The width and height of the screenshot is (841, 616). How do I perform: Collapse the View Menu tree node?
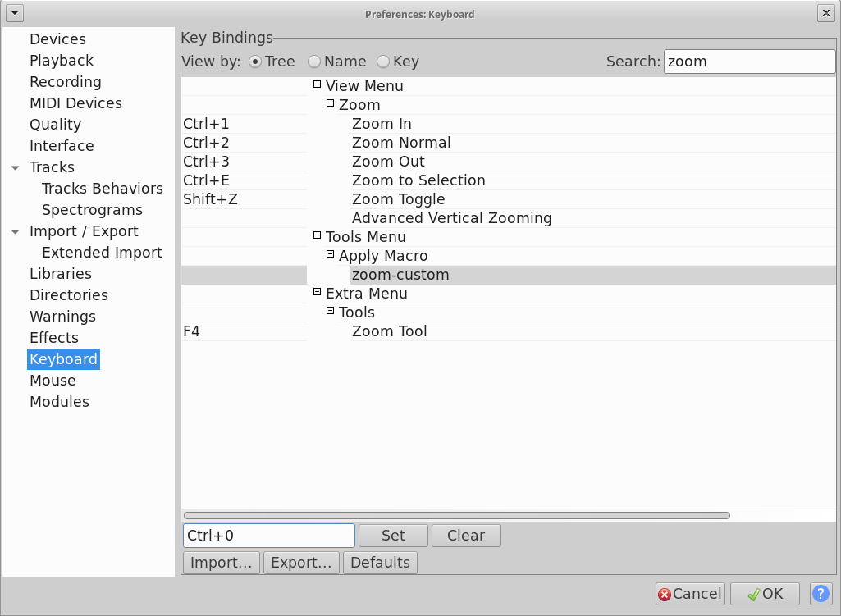[x=317, y=84]
